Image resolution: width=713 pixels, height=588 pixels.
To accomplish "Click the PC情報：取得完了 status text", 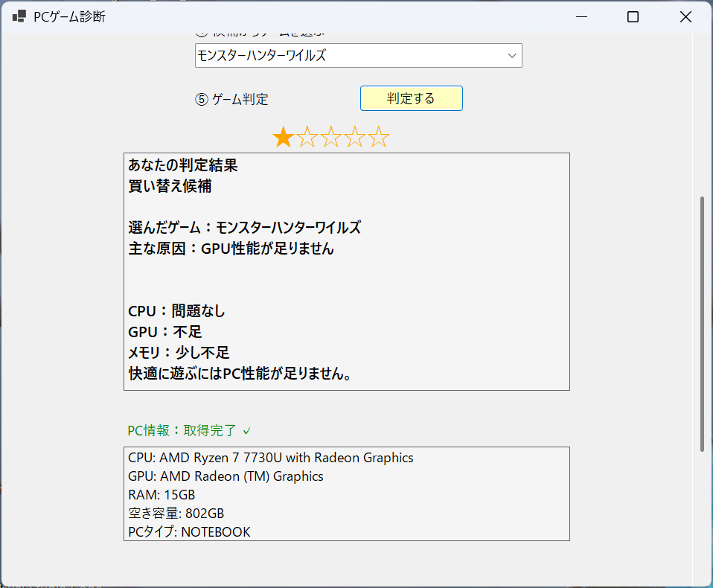I will (182, 431).
